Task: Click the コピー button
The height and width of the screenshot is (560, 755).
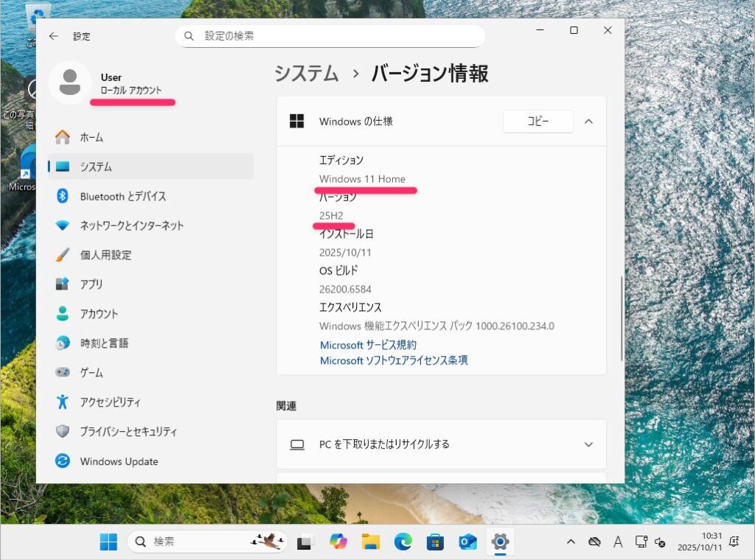Action: coord(537,122)
